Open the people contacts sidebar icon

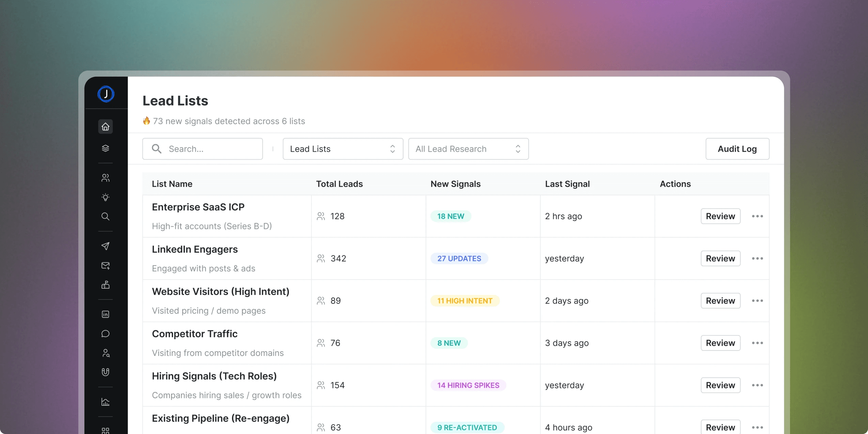(105, 178)
